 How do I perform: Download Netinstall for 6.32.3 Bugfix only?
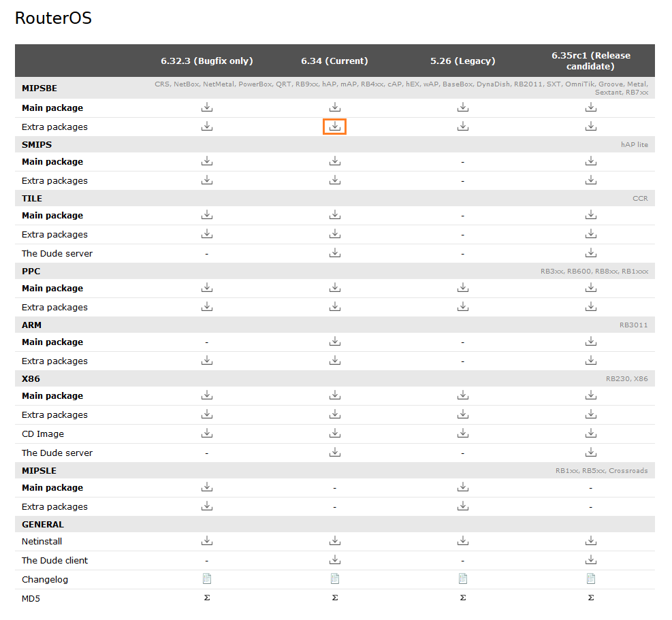tap(207, 541)
